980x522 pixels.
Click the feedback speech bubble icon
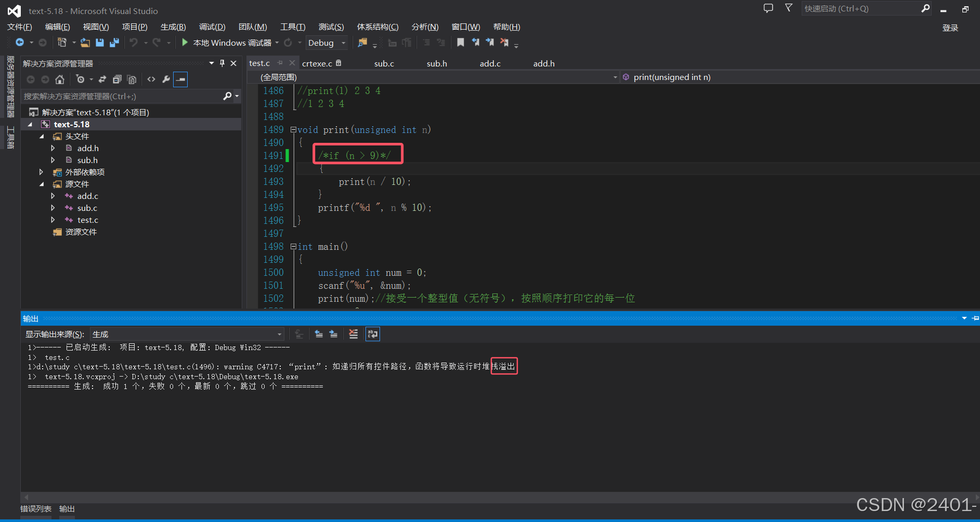tap(768, 8)
